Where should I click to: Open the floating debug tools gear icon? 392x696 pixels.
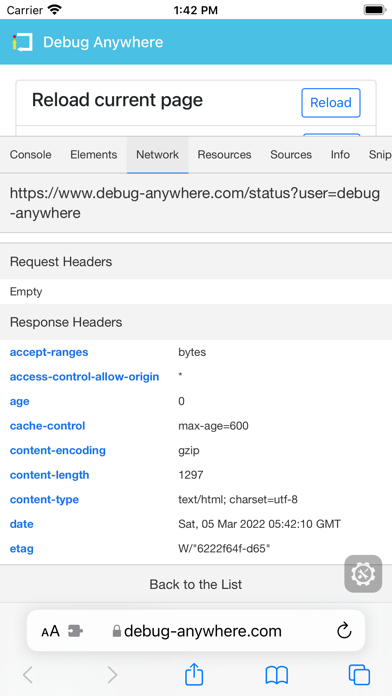point(363,573)
